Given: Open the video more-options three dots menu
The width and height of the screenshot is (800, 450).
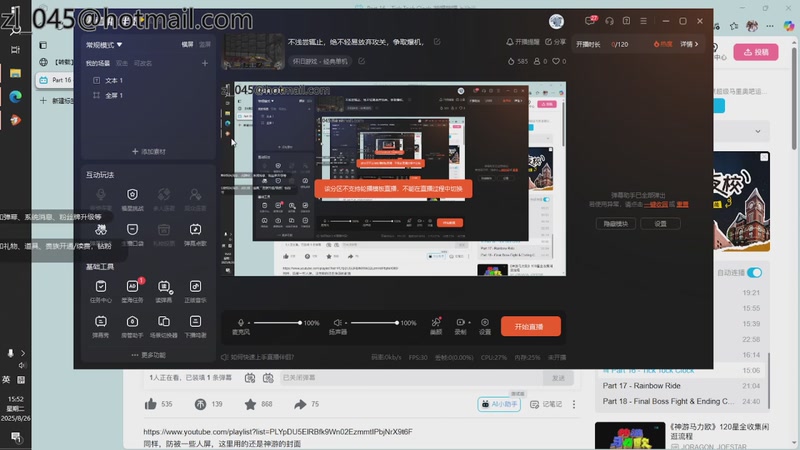Looking at the screenshot, I should click(x=574, y=404).
